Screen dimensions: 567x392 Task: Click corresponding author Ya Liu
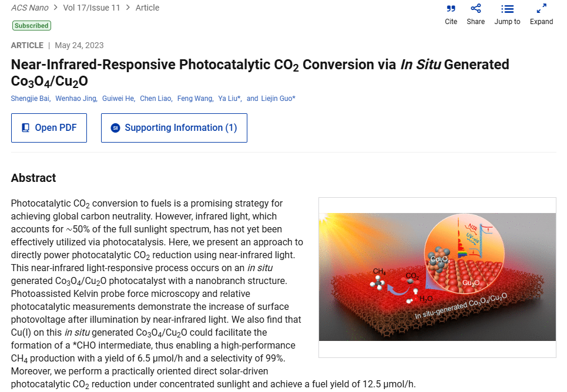point(230,98)
